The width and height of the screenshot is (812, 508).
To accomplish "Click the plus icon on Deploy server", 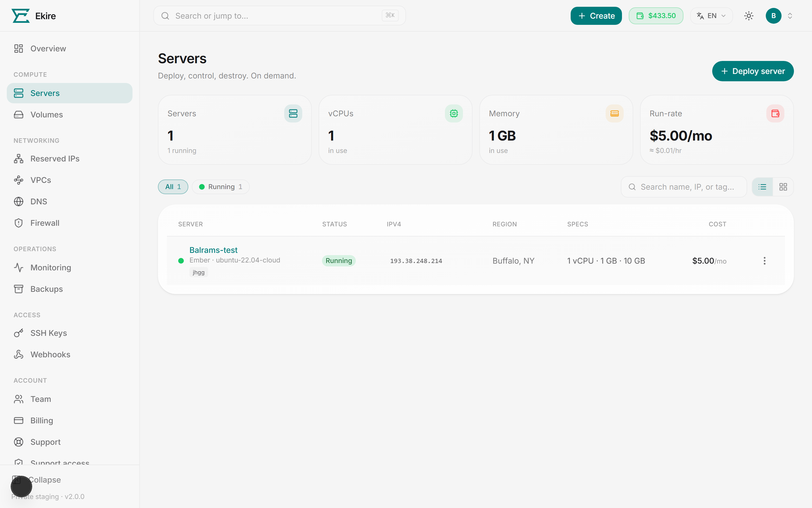I will [724, 71].
